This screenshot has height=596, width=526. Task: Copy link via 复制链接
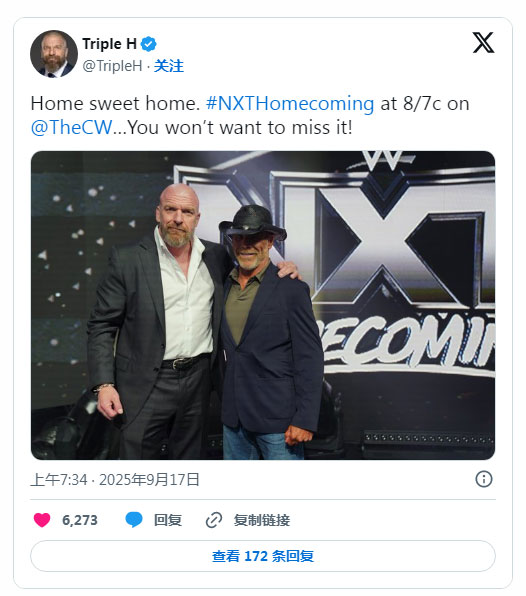(262, 520)
